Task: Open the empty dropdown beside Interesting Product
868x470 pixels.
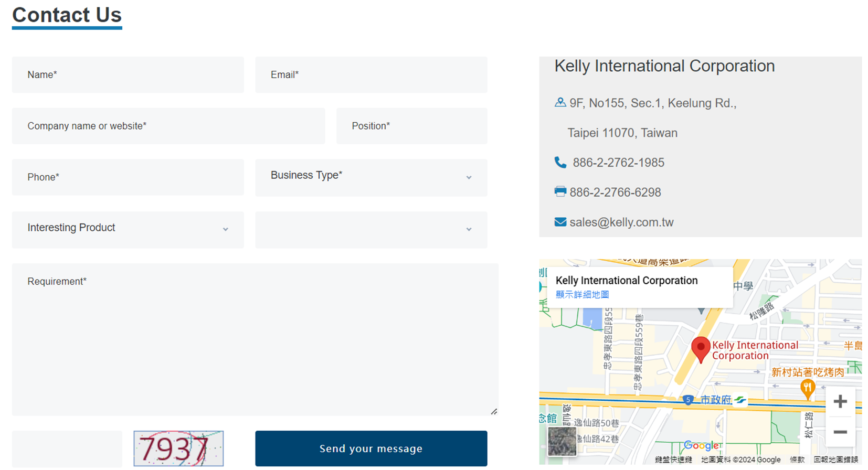Action: click(x=371, y=229)
